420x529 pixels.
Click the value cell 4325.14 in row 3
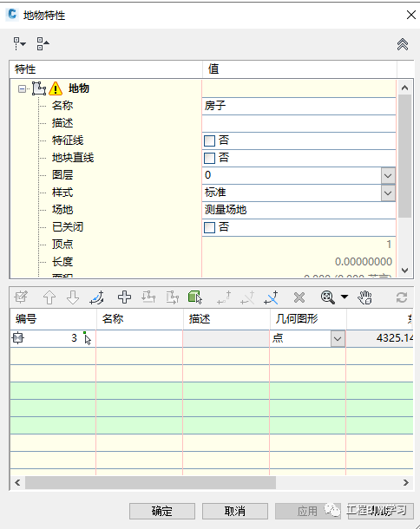coord(380,338)
